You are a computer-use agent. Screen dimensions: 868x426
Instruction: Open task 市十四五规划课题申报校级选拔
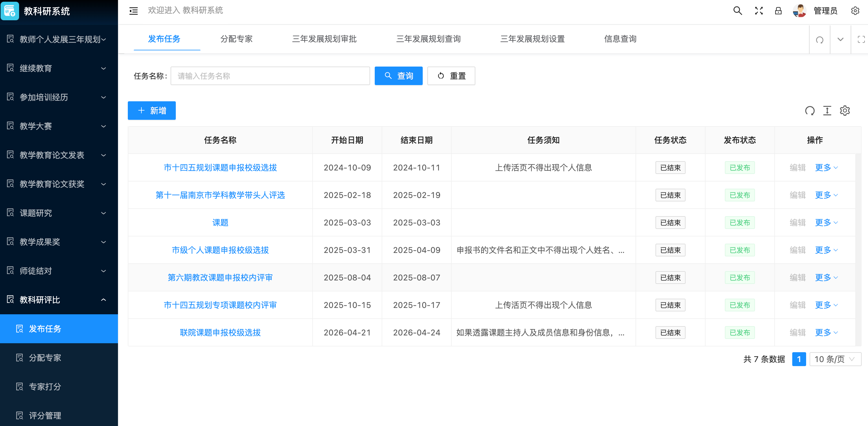(x=220, y=168)
